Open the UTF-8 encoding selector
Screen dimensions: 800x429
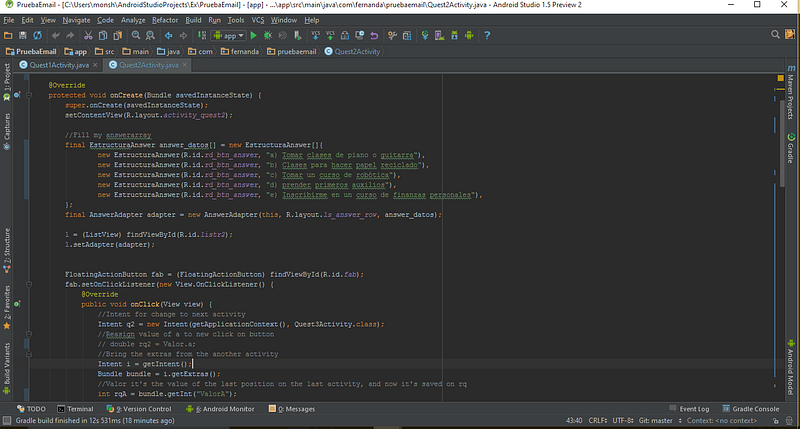click(623, 421)
